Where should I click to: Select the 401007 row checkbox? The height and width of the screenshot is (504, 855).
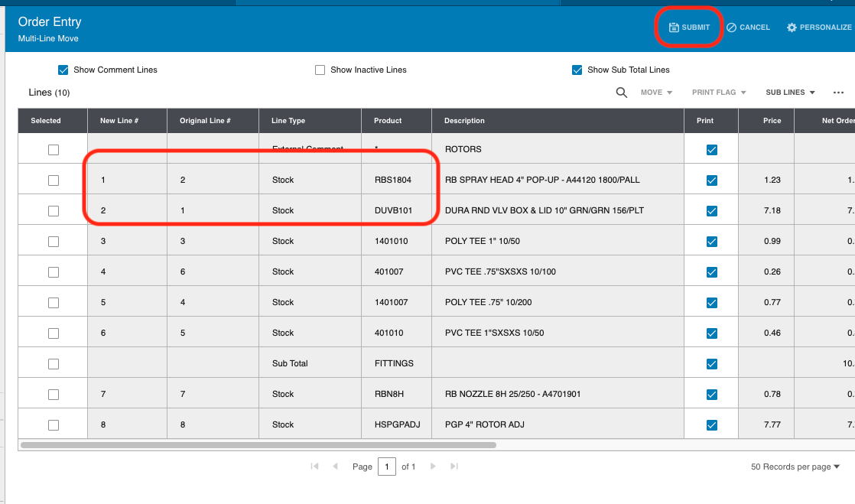click(x=54, y=272)
